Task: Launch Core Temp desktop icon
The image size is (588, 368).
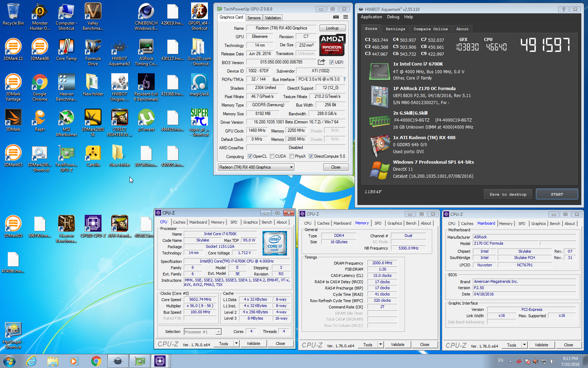Action: (x=66, y=50)
